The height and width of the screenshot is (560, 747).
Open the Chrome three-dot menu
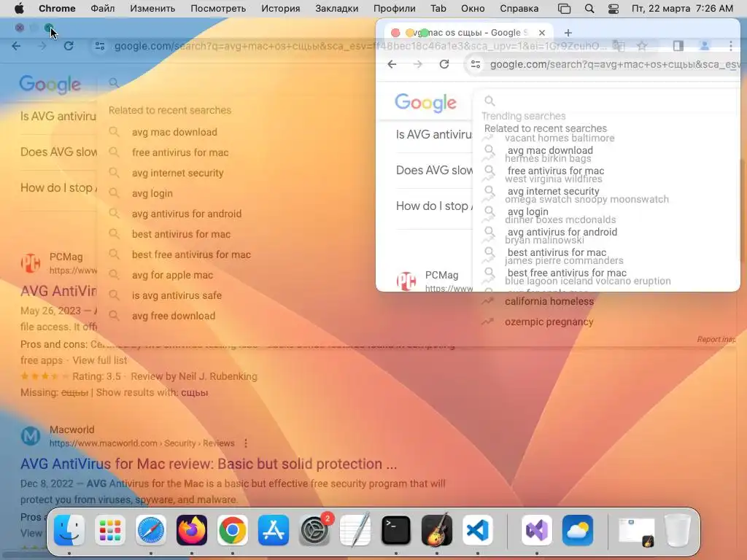(x=730, y=46)
